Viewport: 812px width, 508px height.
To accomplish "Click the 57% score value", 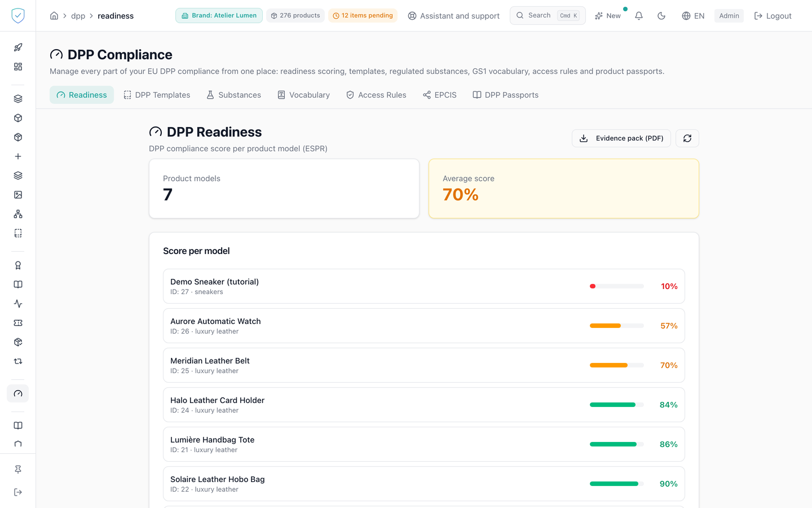I will (669, 326).
